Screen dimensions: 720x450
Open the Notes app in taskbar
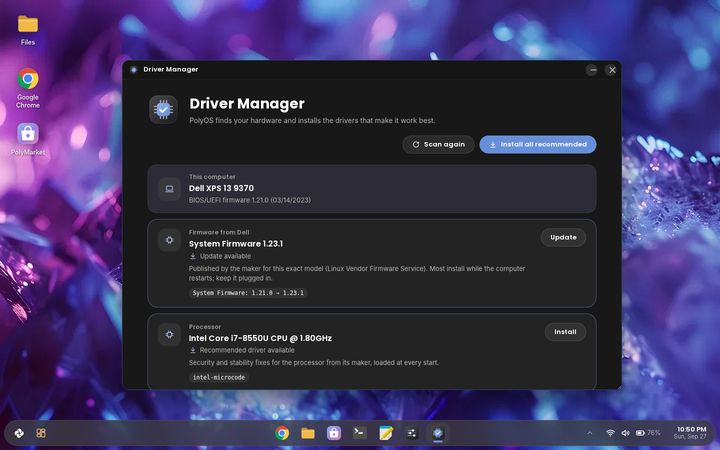[386, 433]
